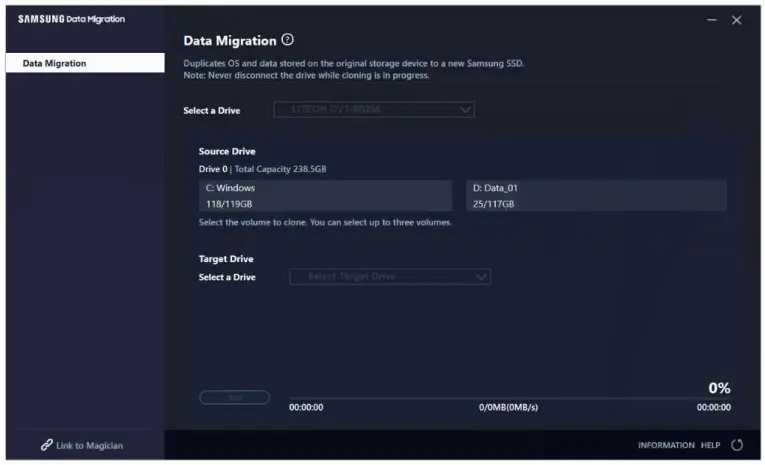Open the source Select a Drive dropdown
This screenshot has width=765, height=465.
[374, 110]
